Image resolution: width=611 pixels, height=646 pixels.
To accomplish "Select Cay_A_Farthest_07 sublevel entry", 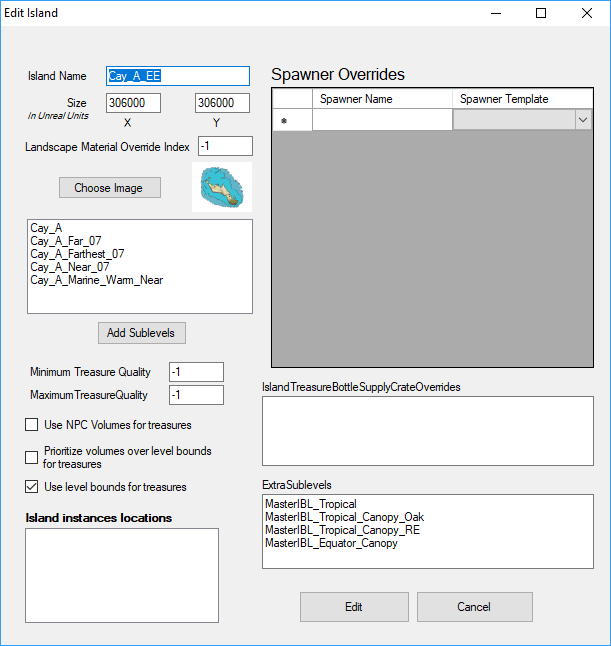I will point(77,254).
